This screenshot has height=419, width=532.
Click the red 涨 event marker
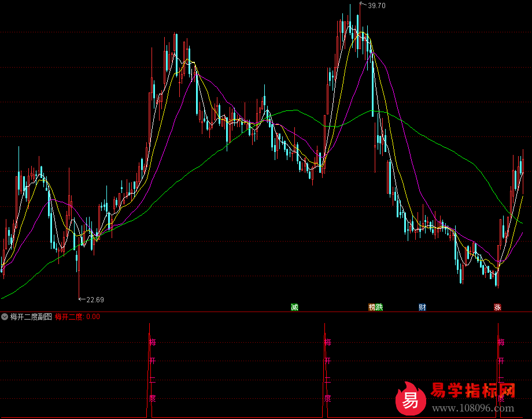point(497,307)
